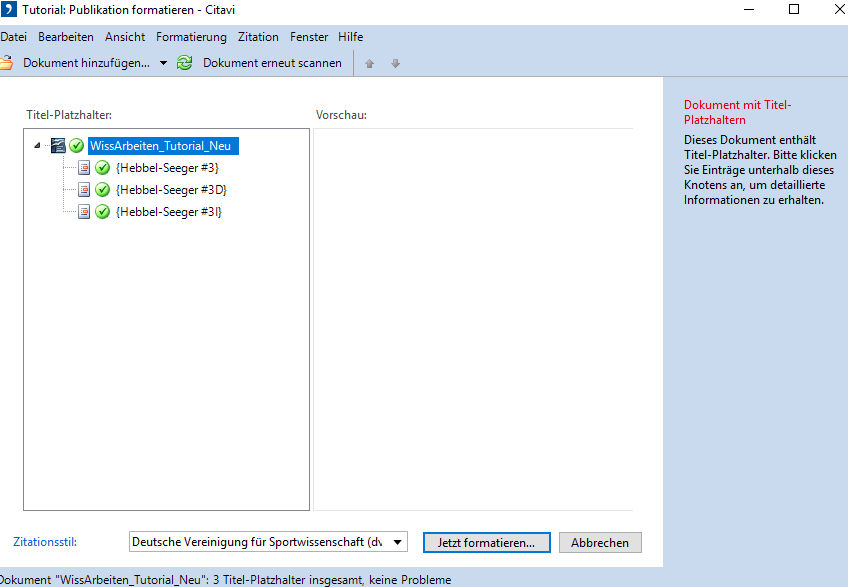Click the 'Vorschau:' label
The height and width of the screenshot is (587, 848).
341,115
